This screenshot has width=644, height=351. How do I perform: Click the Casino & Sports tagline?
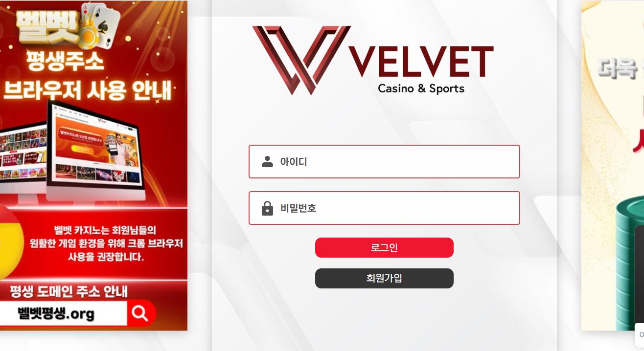(x=421, y=88)
